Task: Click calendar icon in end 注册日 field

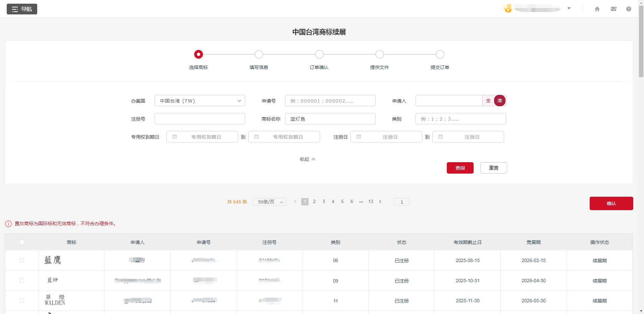Action: click(x=440, y=137)
